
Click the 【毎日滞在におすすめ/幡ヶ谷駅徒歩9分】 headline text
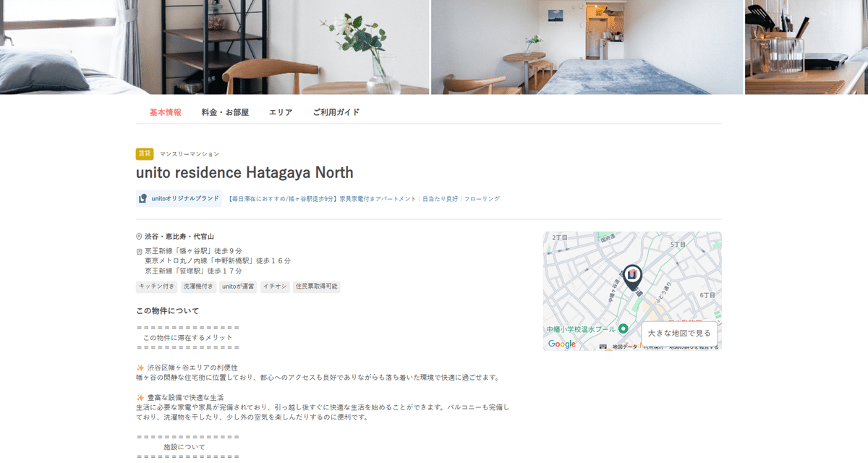pyautogui.click(x=283, y=198)
